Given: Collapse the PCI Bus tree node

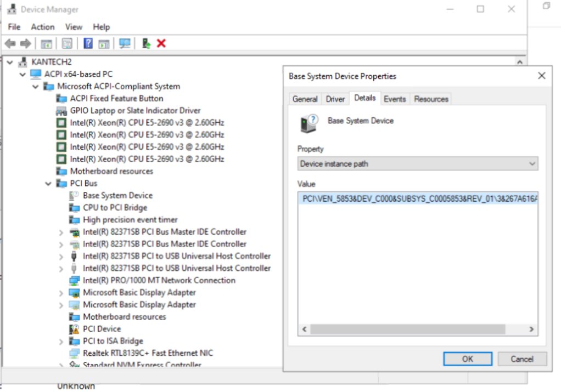Looking at the screenshot, I should click(x=48, y=184).
